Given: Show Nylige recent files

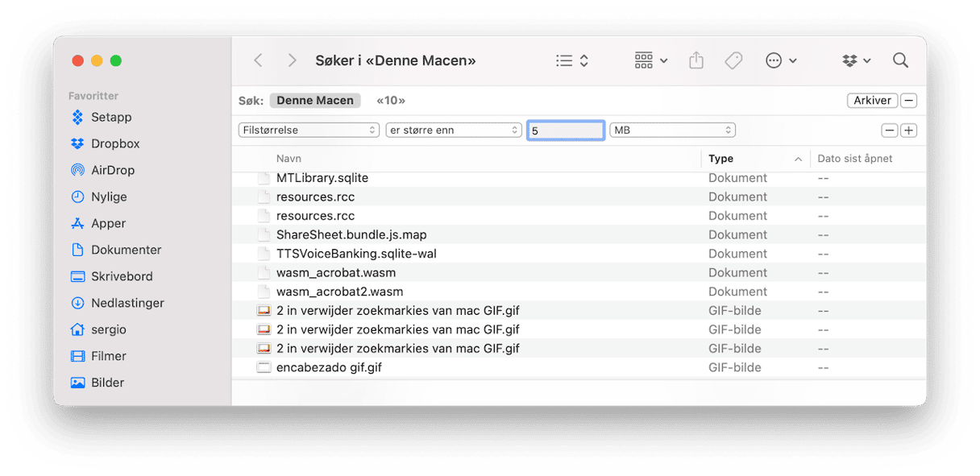Looking at the screenshot, I should pos(99,197).
